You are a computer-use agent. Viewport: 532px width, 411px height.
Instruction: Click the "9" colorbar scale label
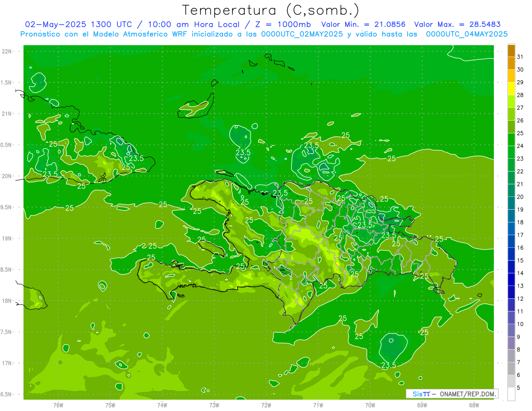519,337
